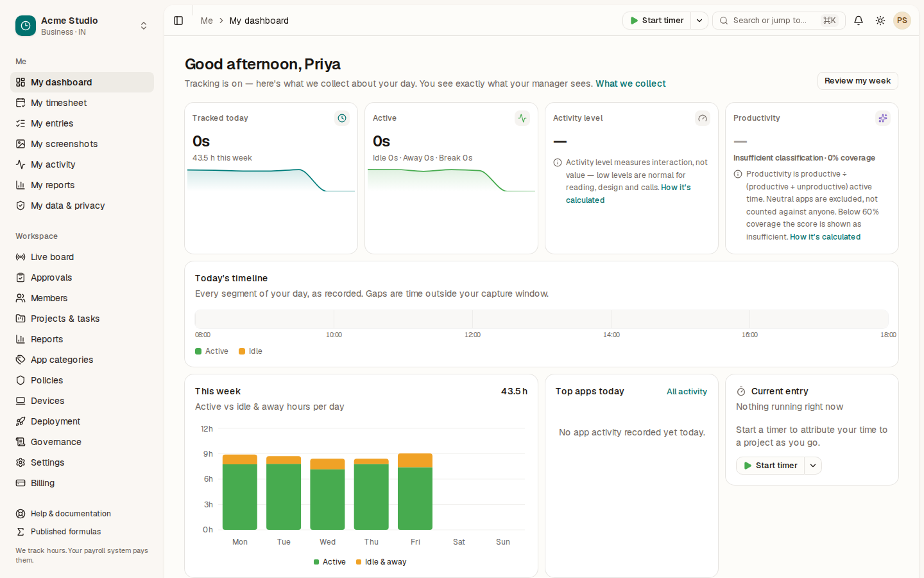Click the Approvals clipboard icon

click(x=21, y=277)
